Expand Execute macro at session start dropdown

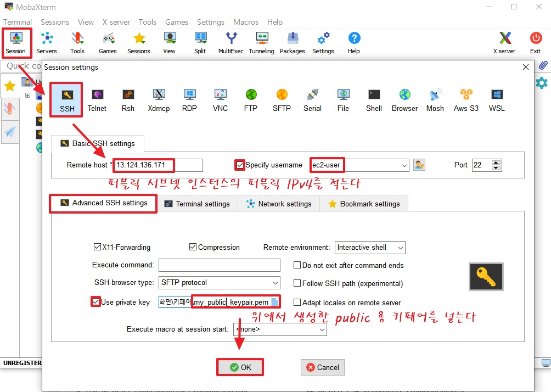point(322,329)
